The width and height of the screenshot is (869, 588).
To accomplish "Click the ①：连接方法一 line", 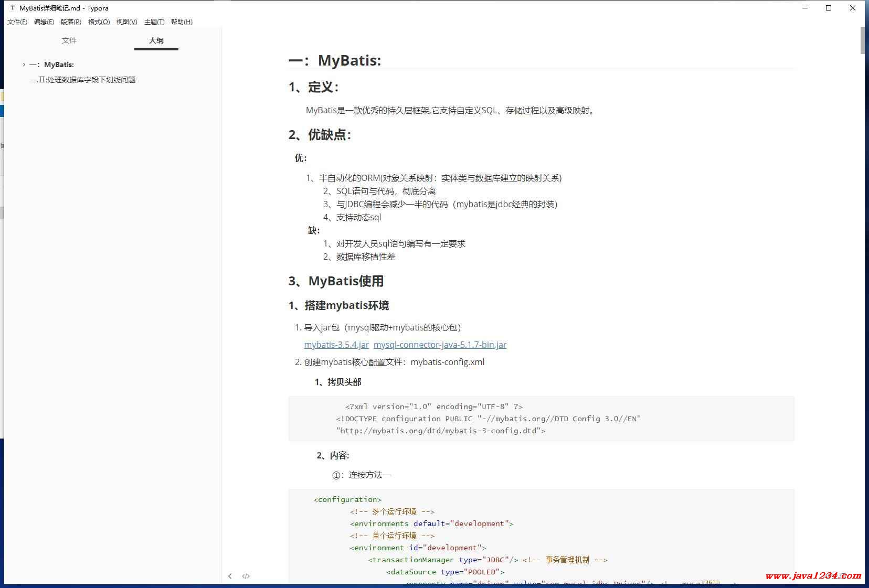I will (x=362, y=475).
